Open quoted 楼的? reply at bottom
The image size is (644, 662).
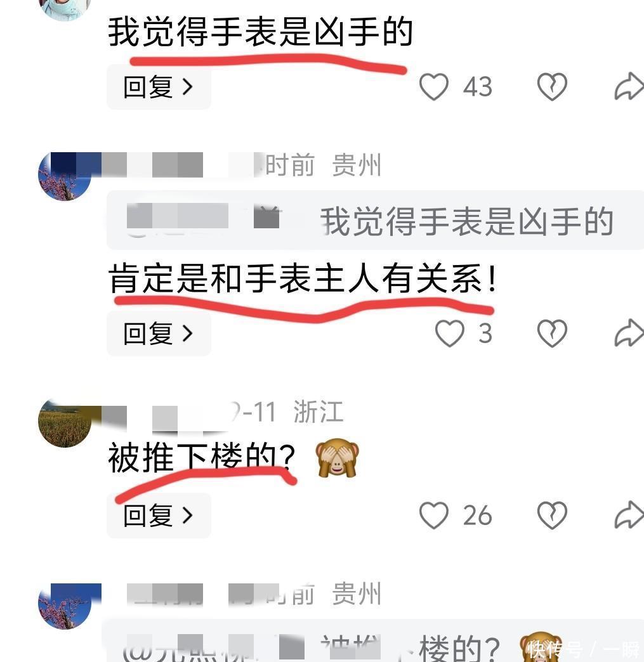(x=372, y=641)
